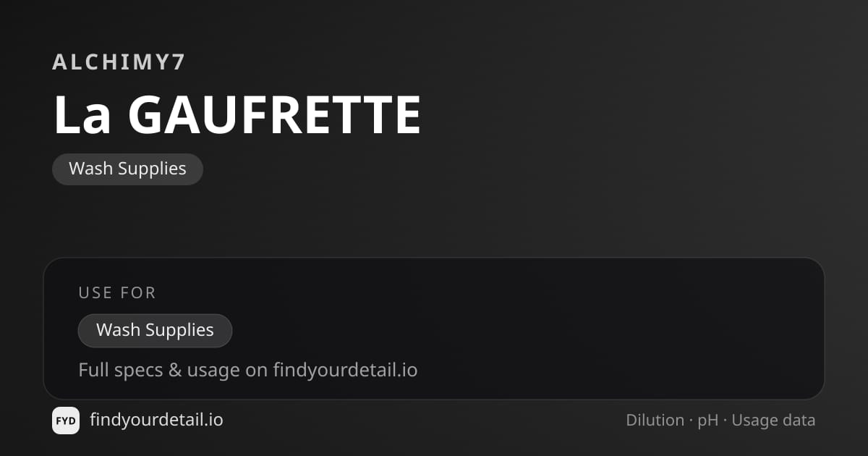Open findyourdetail.io link in the specs sentence
Screen dimensions: 868x456
[x=345, y=371]
